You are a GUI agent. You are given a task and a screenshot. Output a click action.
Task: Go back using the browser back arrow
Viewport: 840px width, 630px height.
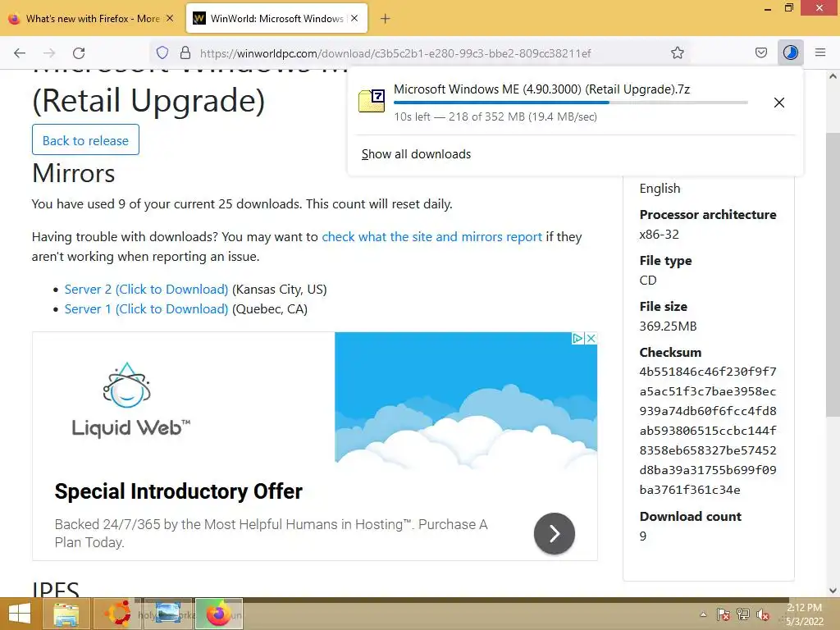20,53
